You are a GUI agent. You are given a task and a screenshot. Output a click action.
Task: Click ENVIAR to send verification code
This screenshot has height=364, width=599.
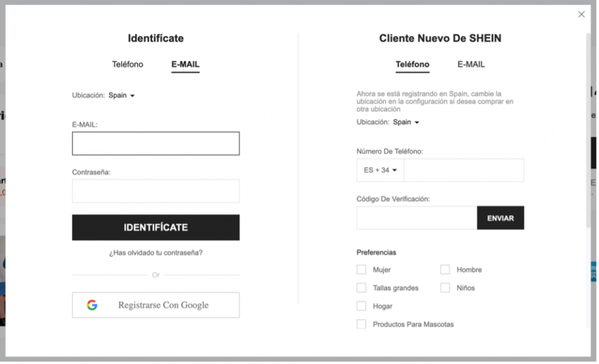pos(500,218)
